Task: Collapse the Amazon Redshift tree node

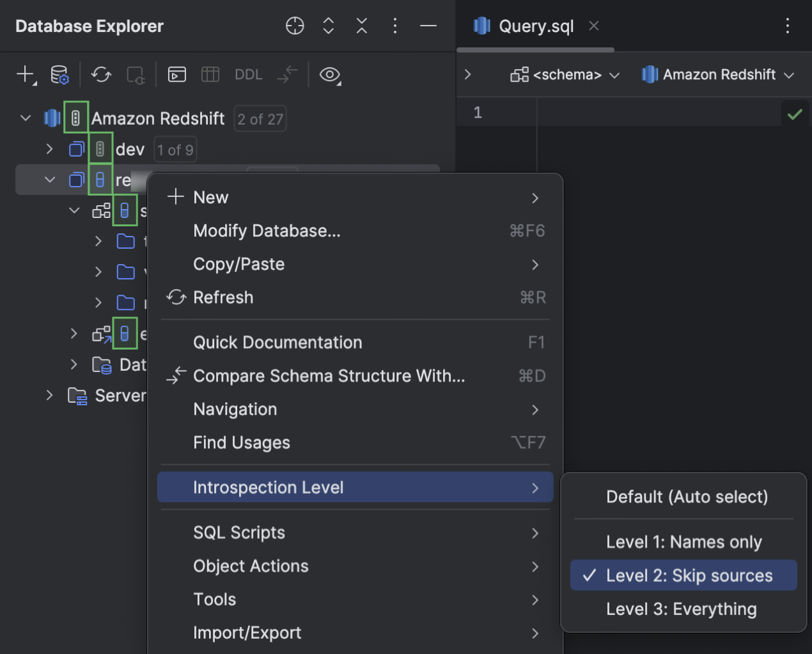Action: [26, 118]
